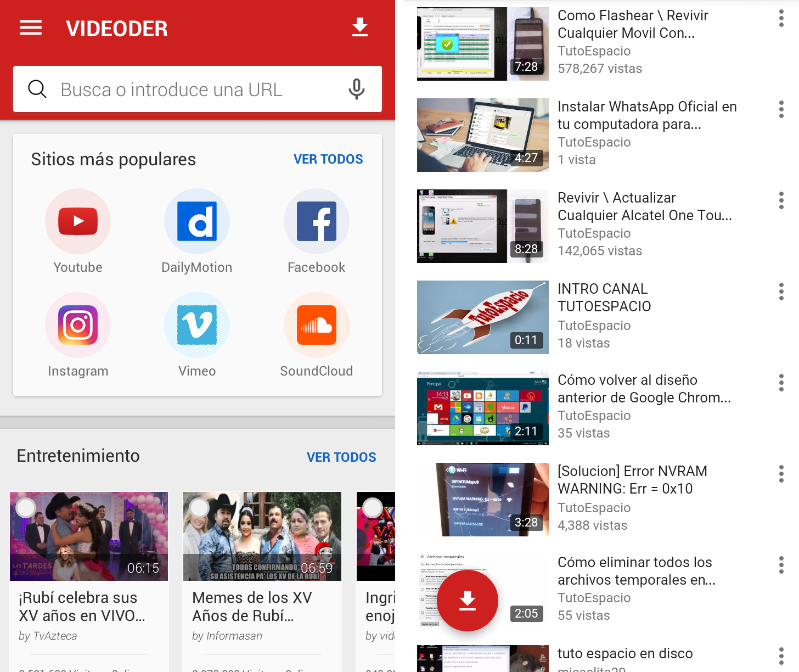The width and height of the screenshot is (799, 672).
Task: Open options for Google Chrome design video
Action: click(x=781, y=383)
